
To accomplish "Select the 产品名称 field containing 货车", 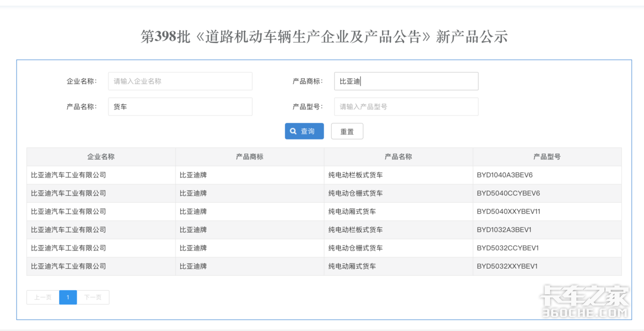I will (x=180, y=107).
